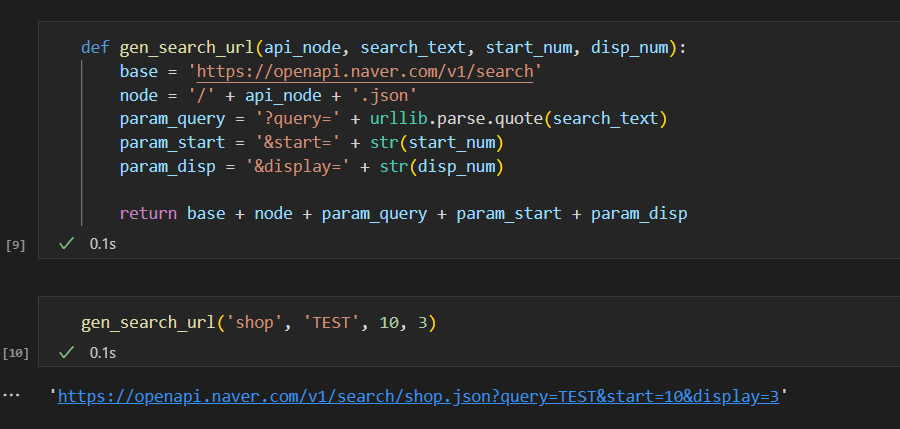The height and width of the screenshot is (429, 900).
Task: Click the gen_search_url function name in def line
Action: pyautogui.click(x=187, y=48)
